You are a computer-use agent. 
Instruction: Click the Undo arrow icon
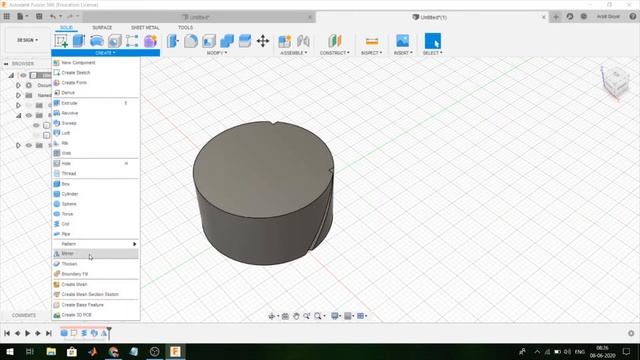(x=53, y=16)
